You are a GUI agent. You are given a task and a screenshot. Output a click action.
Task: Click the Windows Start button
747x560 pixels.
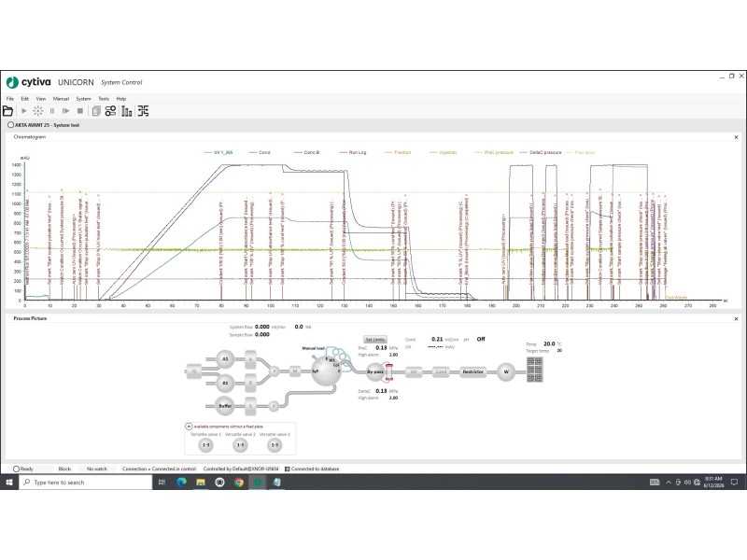9,482
